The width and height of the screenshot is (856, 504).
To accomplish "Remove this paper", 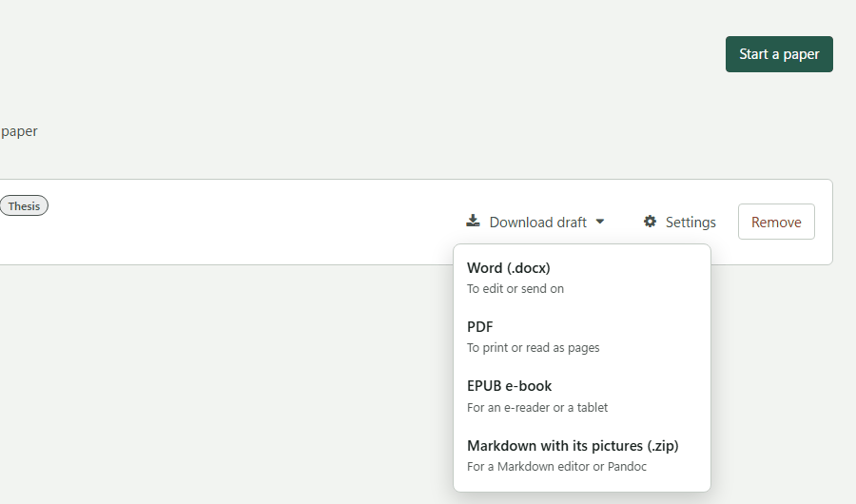I will (776, 222).
